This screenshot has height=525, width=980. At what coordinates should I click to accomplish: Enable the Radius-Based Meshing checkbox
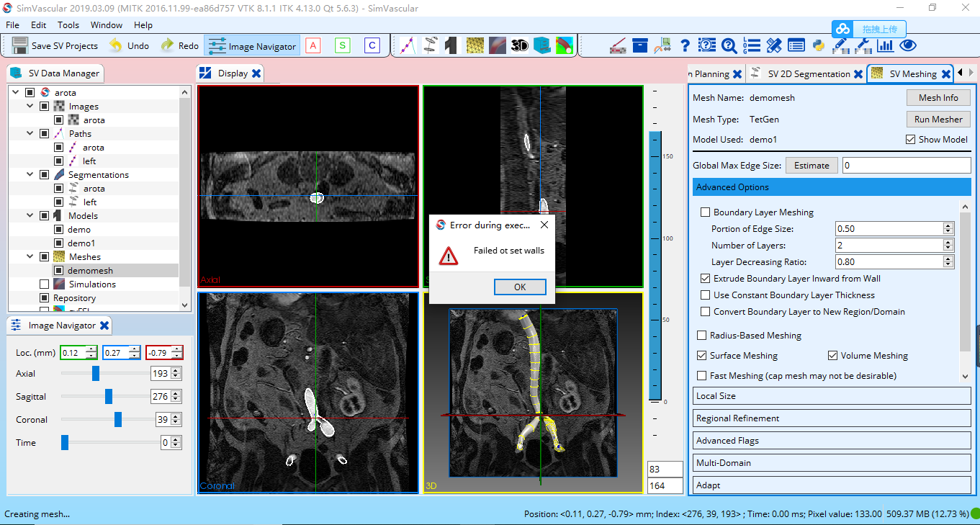tap(701, 336)
